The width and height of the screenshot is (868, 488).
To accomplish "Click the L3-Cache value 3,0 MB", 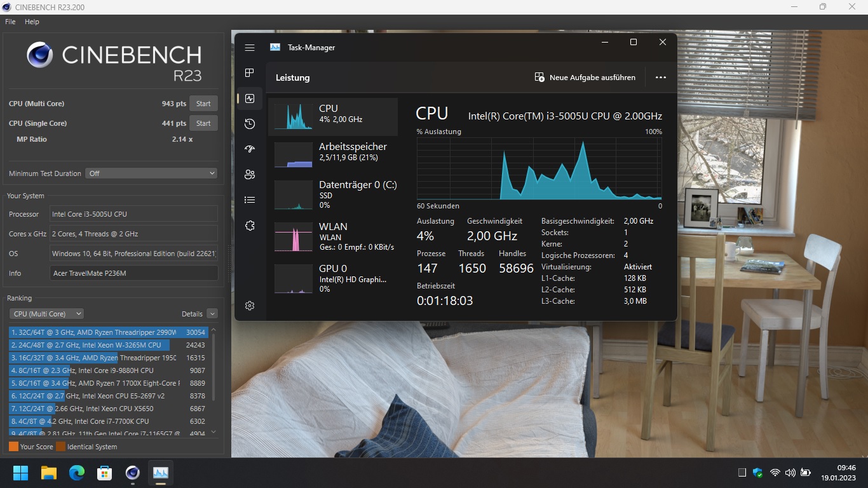I will [635, 301].
